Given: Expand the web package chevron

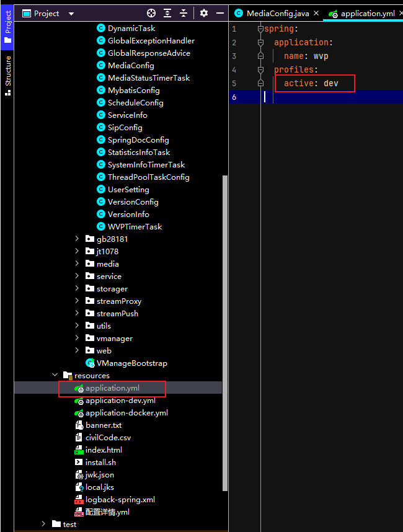Looking at the screenshot, I should [77, 350].
